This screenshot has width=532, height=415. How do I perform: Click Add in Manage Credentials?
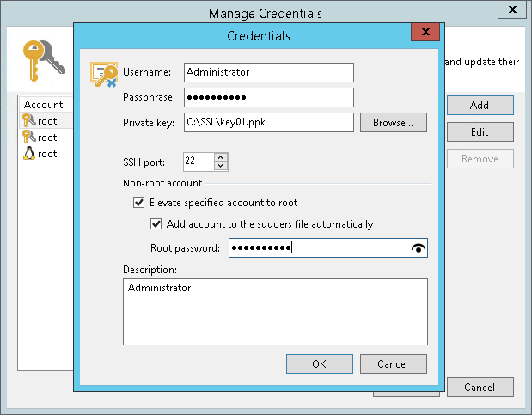click(480, 106)
